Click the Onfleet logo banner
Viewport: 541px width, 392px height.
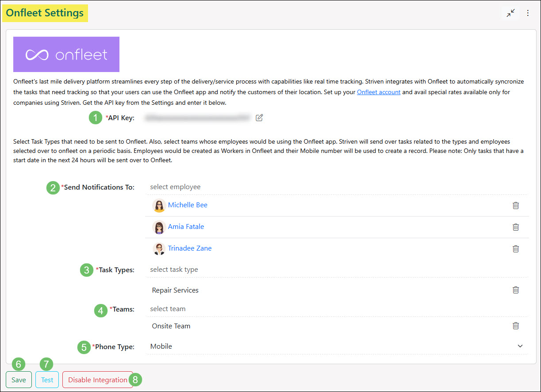tap(66, 54)
